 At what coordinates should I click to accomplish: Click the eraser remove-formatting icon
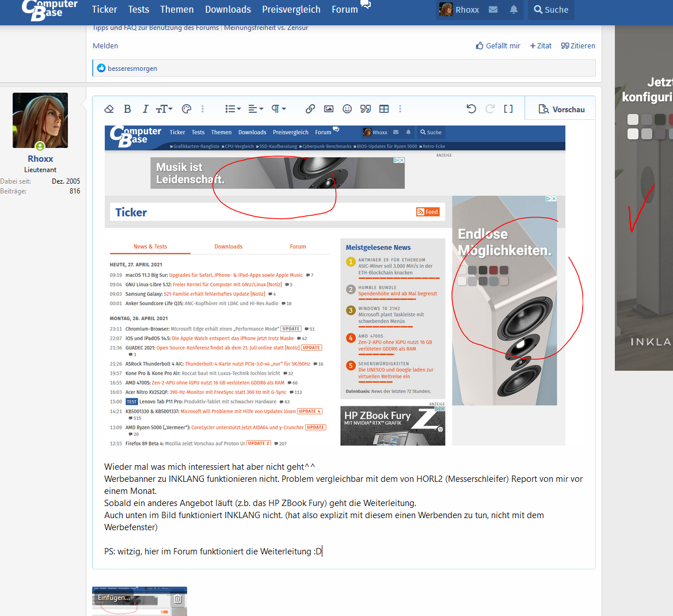coord(109,109)
